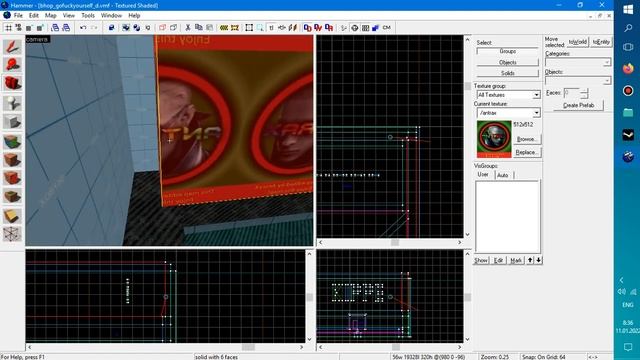Image resolution: width=640 pixels, height=360 pixels.
Task: Click the Groups select button
Action: (x=508, y=51)
